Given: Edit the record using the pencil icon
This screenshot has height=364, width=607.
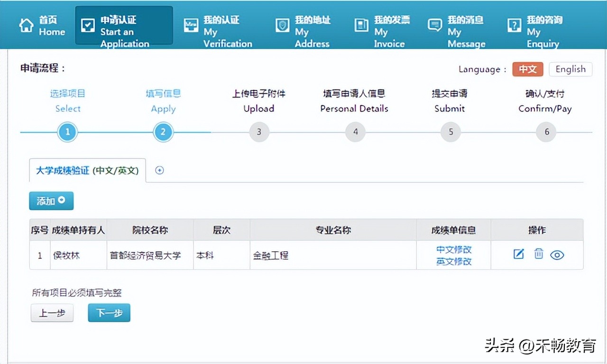Looking at the screenshot, I should (518, 254).
